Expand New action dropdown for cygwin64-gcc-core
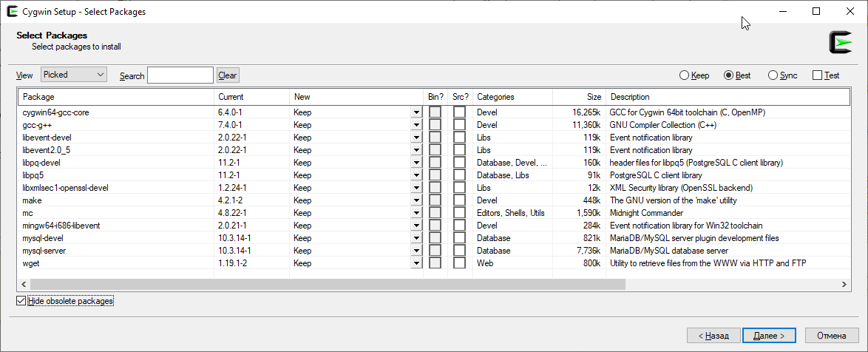Screen dimensions: 868x352 pyautogui.click(x=416, y=112)
